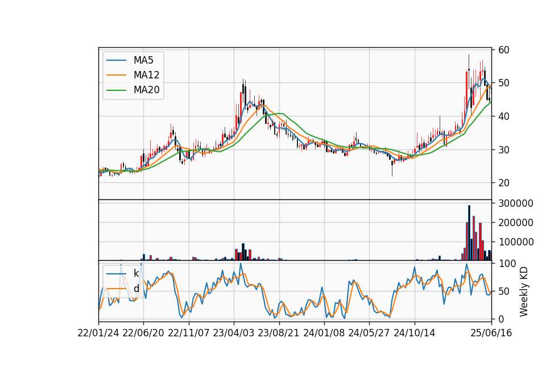Image resolution: width=546 pixels, height=392 pixels.
Task: Click the price axis value 40
Action: (504, 116)
